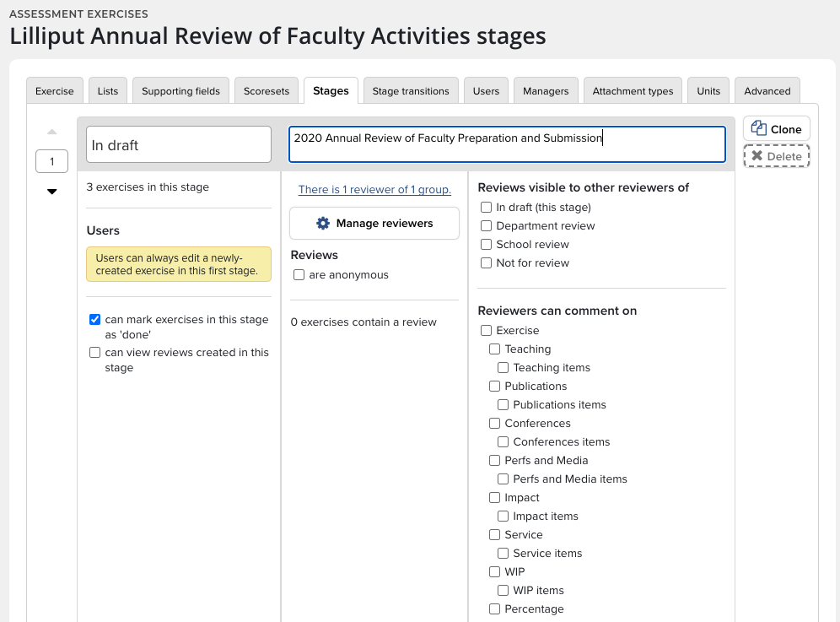Open the Scoresets tab

(267, 91)
